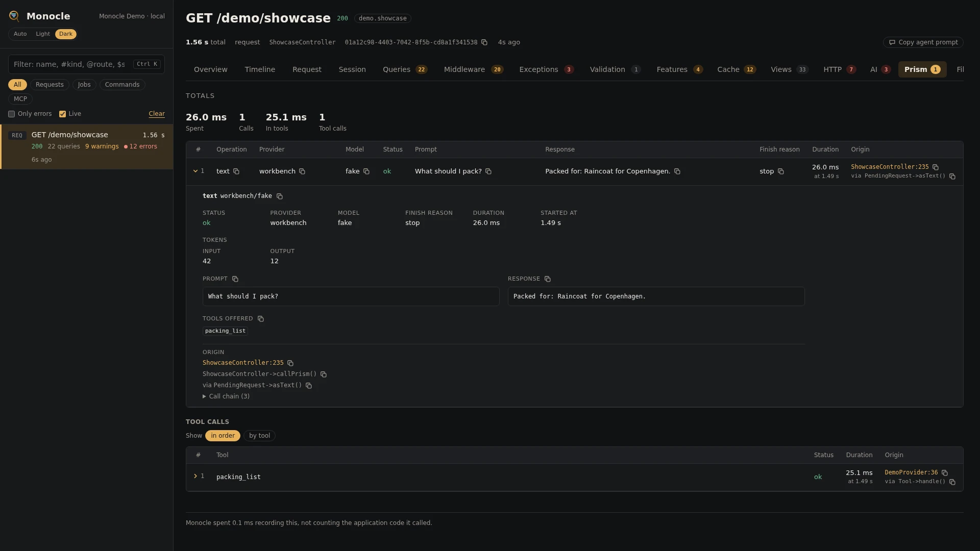Image resolution: width=980 pixels, height=551 pixels.
Task: Copy DemoProvider:36 origin in tool calls
Action: pos(945,473)
